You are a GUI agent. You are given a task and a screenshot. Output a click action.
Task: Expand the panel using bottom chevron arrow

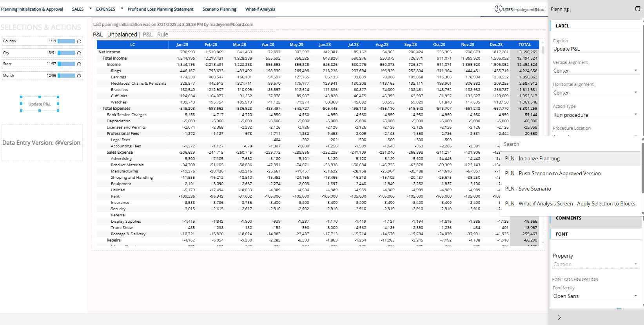pos(559,317)
